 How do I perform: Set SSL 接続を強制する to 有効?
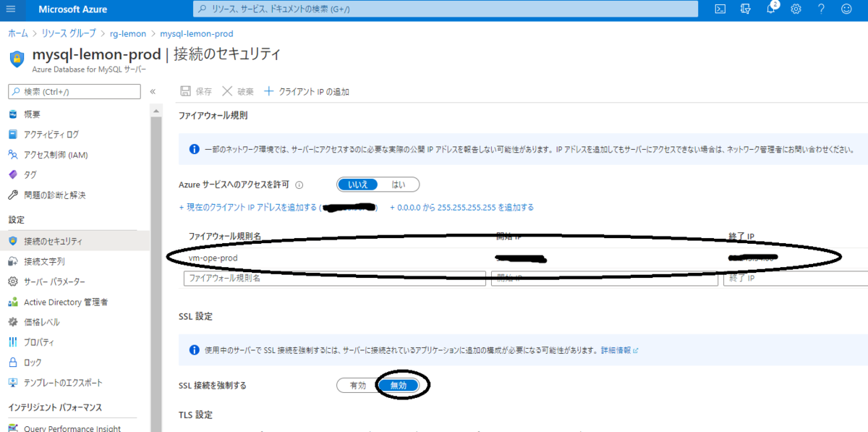coord(357,385)
